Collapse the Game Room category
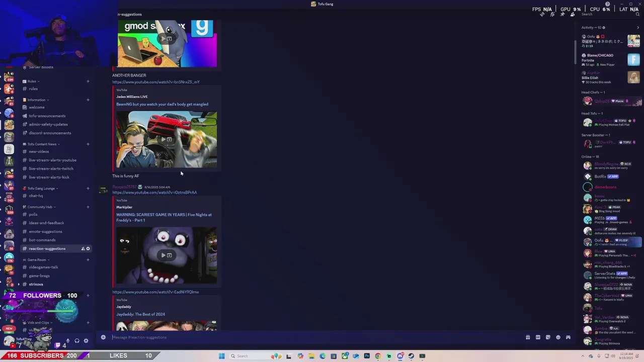644x362 pixels. coord(37,260)
